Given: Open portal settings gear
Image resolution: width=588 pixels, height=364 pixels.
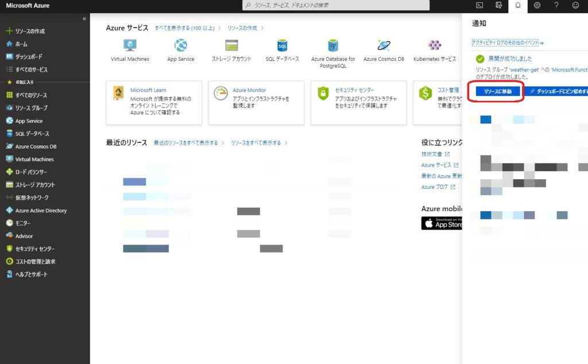Looking at the screenshot, I should tap(537, 5).
